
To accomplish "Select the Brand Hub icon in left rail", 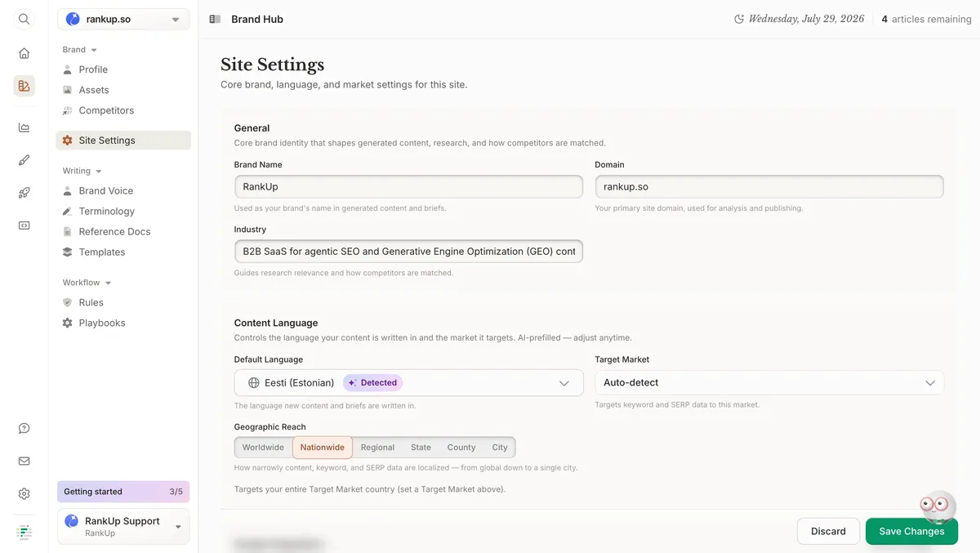I will (24, 86).
